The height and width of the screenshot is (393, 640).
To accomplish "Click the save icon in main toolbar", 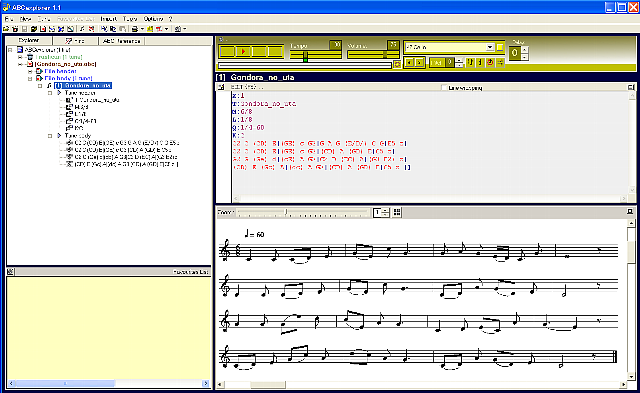I will click(24, 29).
